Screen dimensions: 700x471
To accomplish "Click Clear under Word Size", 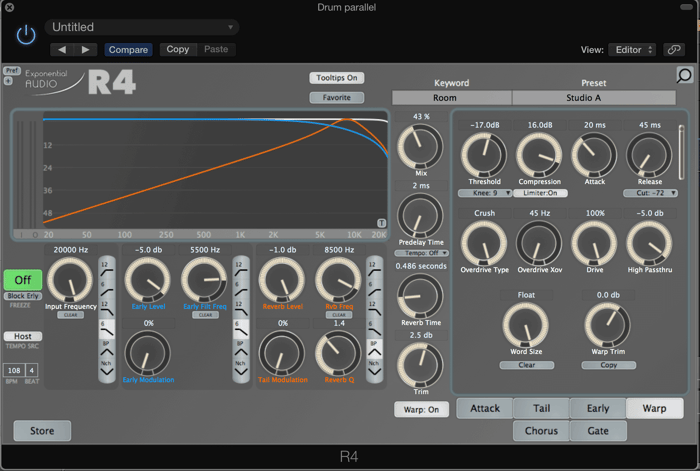I will [527, 365].
